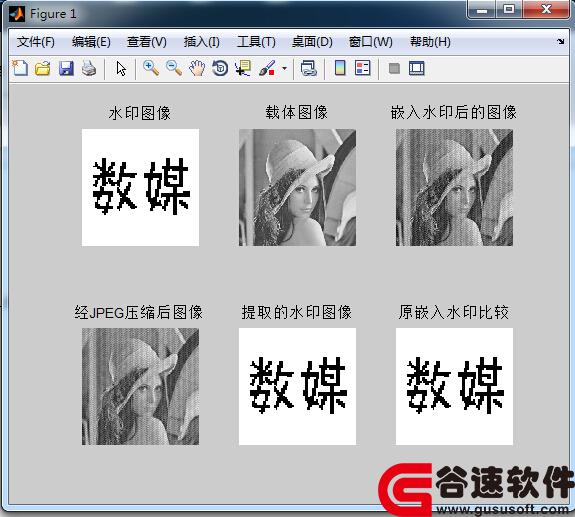Click the Link Plot toolbar icon
Image resolution: width=575 pixels, height=517 pixels.
[308, 68]
